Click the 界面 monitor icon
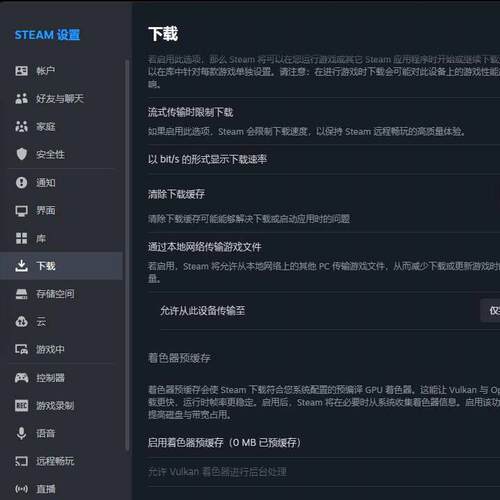This screenshot has width=500, height=500. click(21, 211)
